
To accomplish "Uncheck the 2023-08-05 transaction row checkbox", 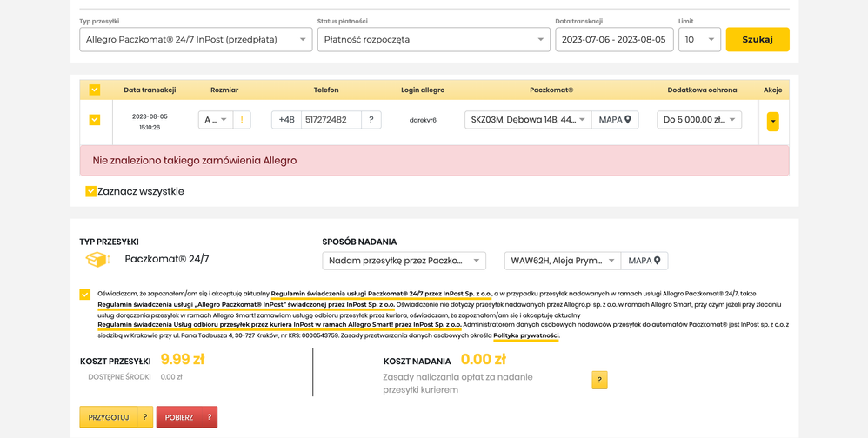I will pos(95,119).
